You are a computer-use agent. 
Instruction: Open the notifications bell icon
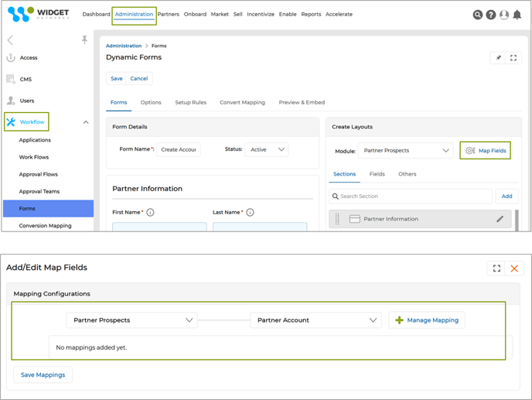(517, 15)
